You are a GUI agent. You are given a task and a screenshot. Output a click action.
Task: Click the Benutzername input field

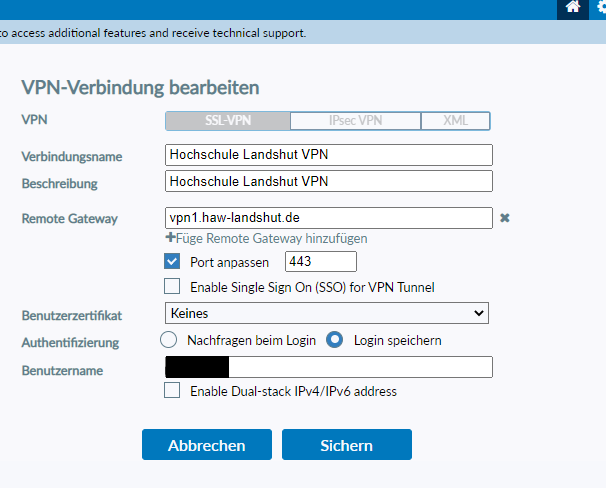pyautogui.click(x=329, y=367)
